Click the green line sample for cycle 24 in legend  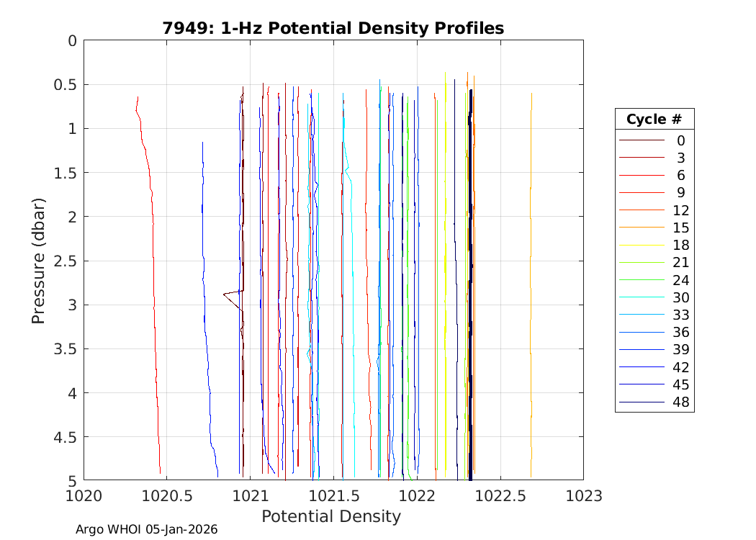coord(641,280)
